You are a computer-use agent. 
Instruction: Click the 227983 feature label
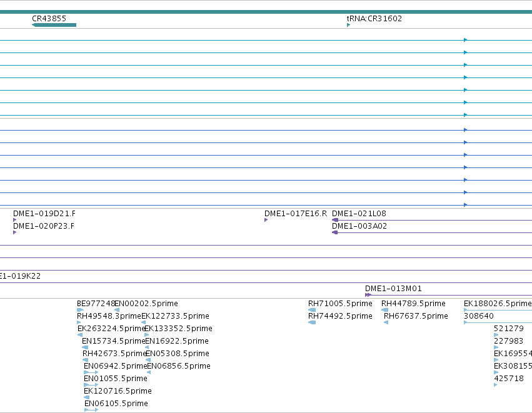(509, 341)
